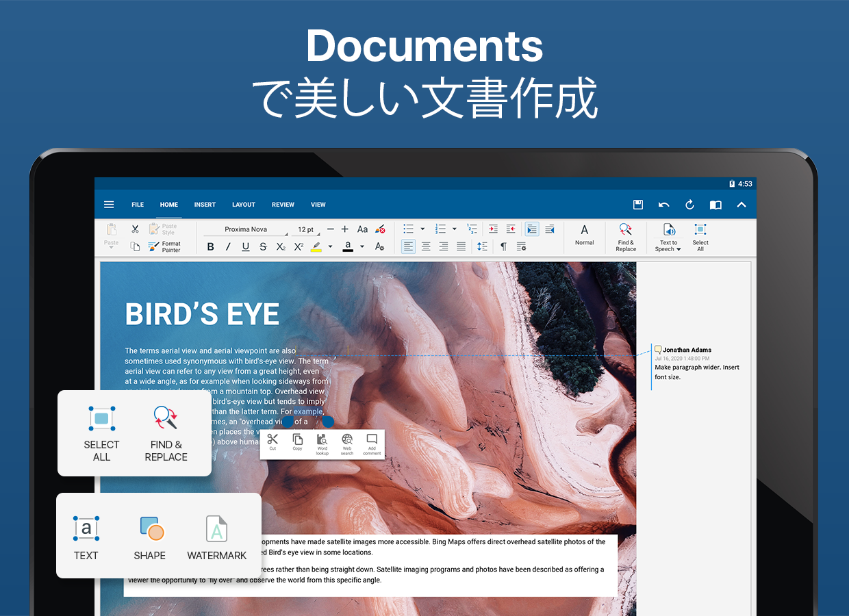Expand the numbered list style dropdown arrow
This screenshot has height=616, width=849.
click(454, 229)
